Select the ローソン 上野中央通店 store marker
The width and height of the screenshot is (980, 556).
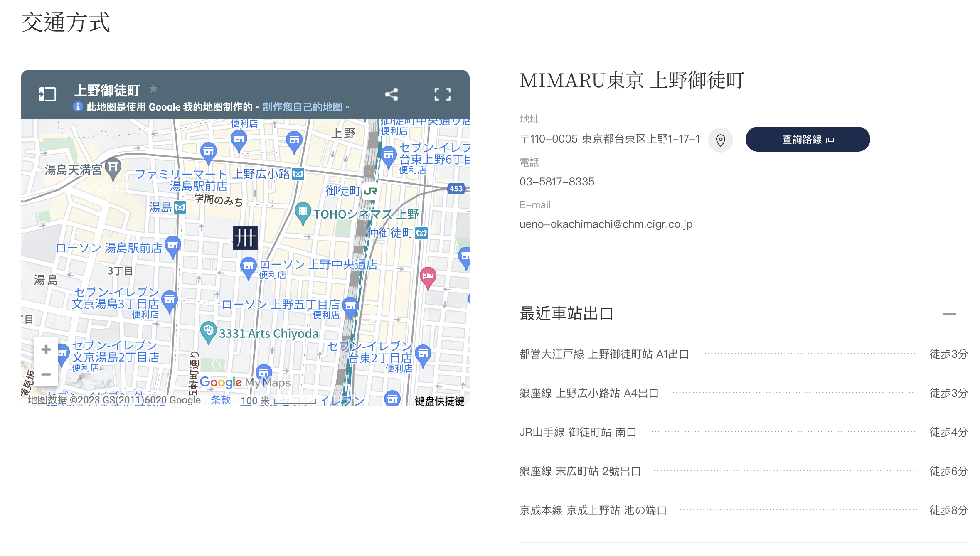pyautogui.click(x=249, y=268)
